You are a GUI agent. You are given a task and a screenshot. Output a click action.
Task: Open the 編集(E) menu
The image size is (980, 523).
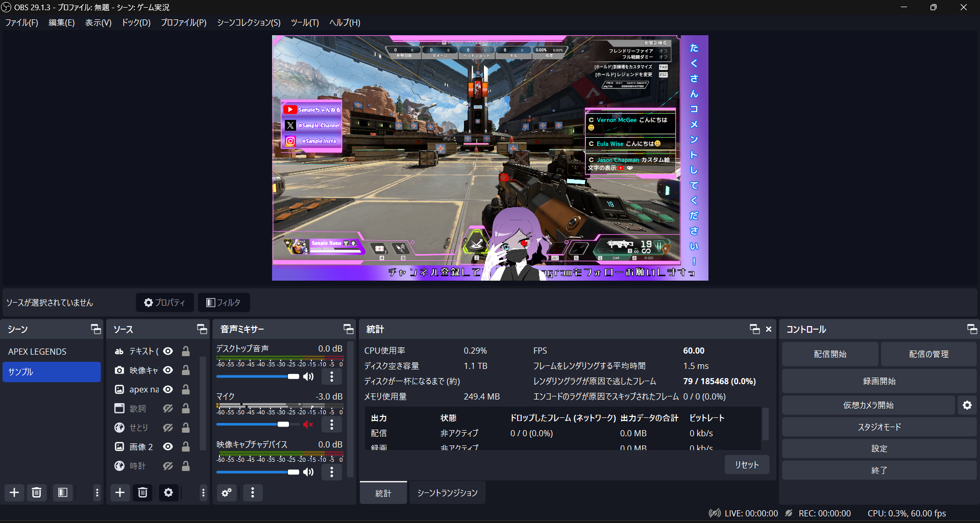pyautogui.click(x=62, y=22)
